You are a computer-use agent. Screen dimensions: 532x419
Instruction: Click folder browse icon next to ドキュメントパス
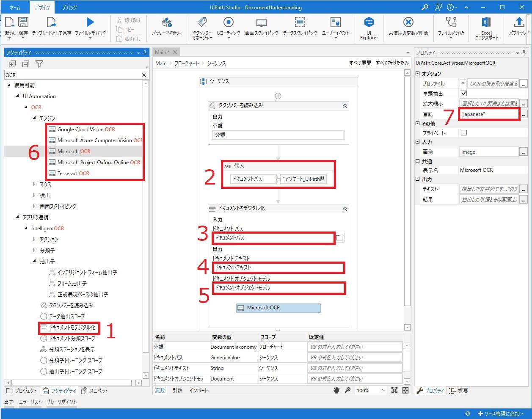click(x=339, y=238)
